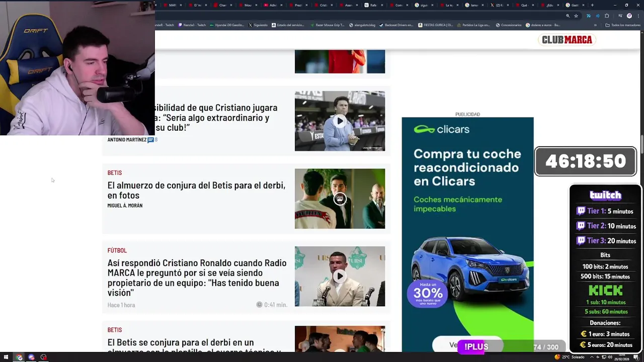Open the Betis derbi almuerzo thumbnail at bottom
This screenshot has height=362, width=644.
point(340,339)
